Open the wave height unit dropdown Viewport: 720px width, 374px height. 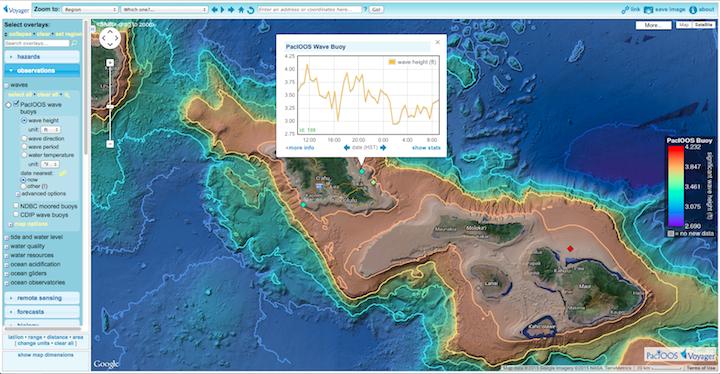50,130
